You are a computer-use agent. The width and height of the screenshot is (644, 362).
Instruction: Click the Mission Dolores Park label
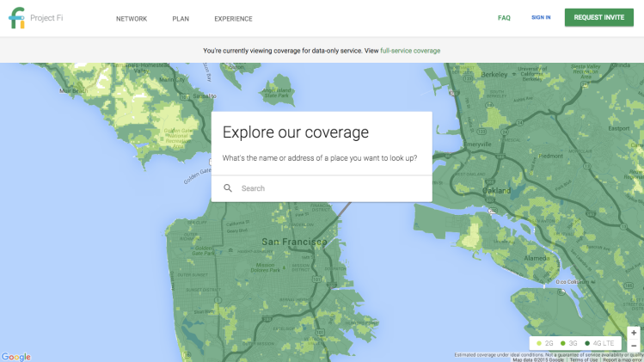tap(266, 267)
